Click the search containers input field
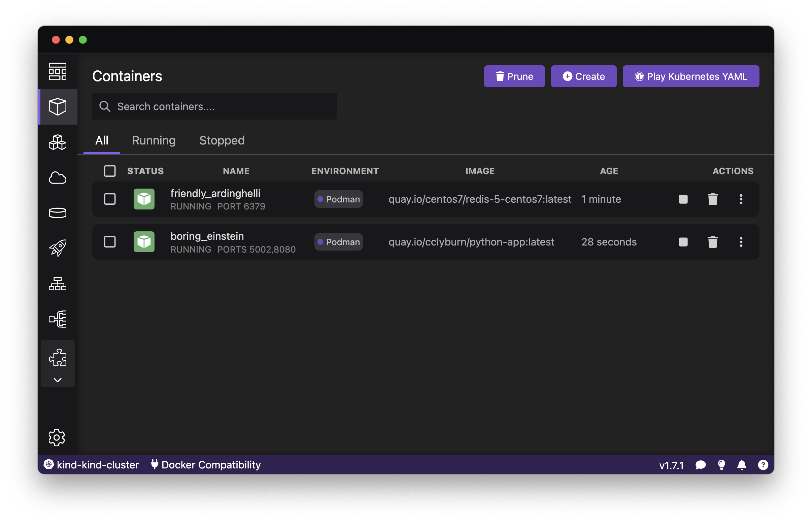 click(x=214, y=106)
